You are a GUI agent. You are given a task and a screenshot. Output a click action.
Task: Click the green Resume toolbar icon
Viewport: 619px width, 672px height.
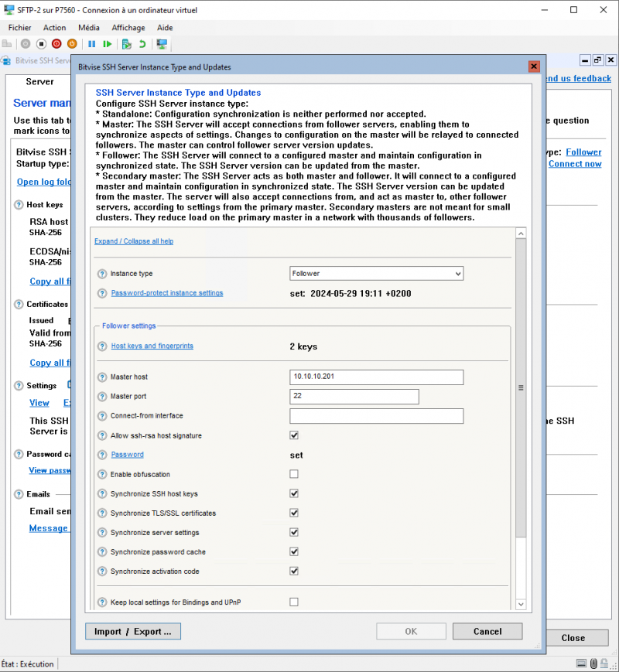[108, 44]
